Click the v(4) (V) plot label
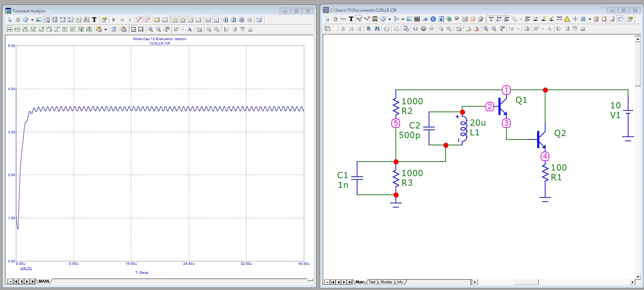The height and width of the screenshot is (290, 644). 26,268
